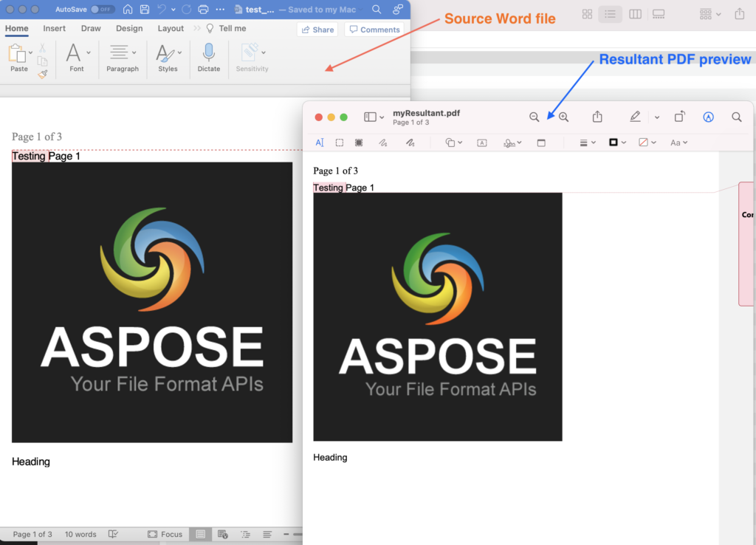Toggle the Markup toolbar circle-pen icon
This screenshot has height=545, width=756.
[x=708, y=117]
